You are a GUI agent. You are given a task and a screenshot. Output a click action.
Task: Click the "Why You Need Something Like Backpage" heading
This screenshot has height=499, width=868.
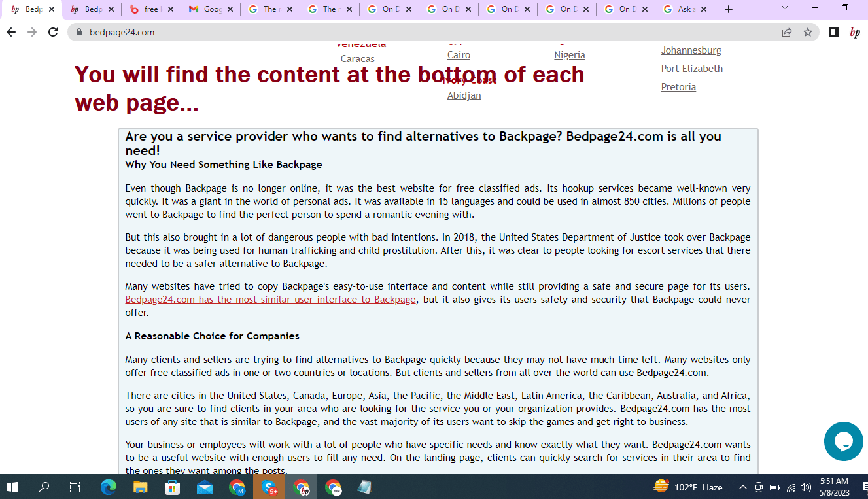(x=224, y=165)
